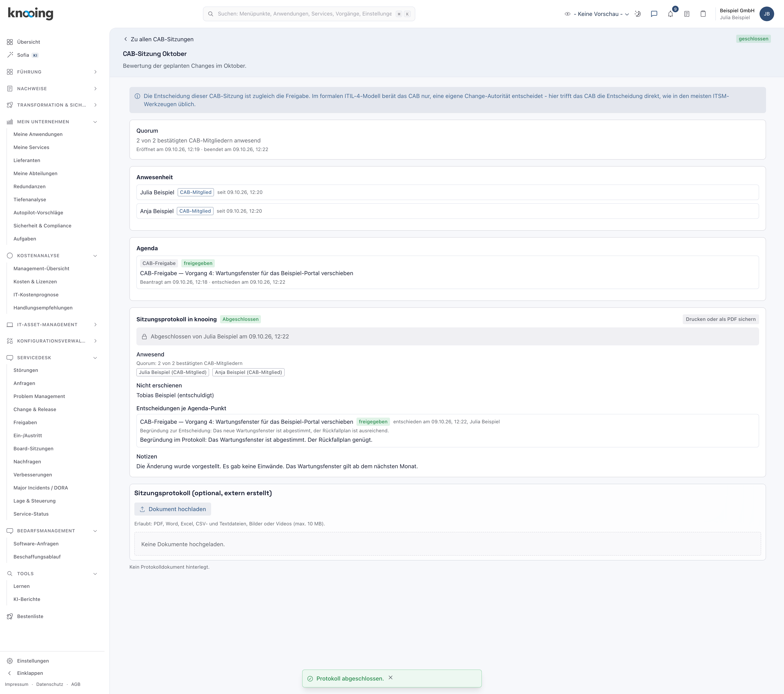Click the JB user avatar
This screenshot has width=784, height=694.
pos(766,14)
